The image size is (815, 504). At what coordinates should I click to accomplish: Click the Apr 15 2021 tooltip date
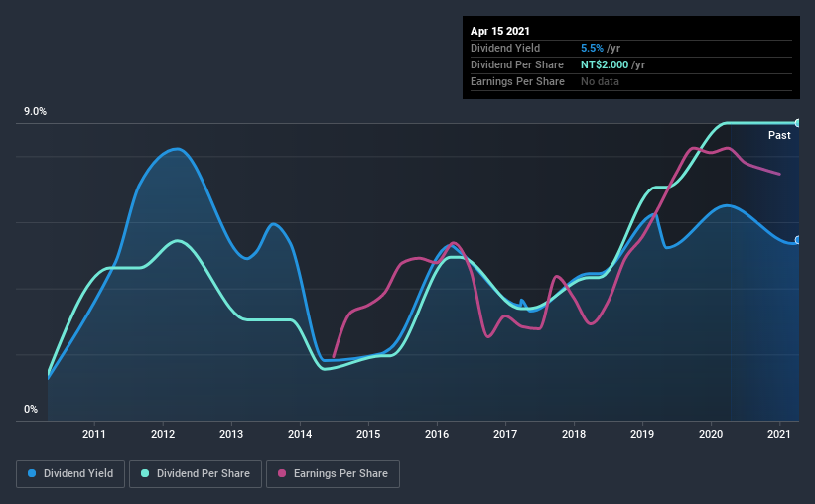(500, 31)
